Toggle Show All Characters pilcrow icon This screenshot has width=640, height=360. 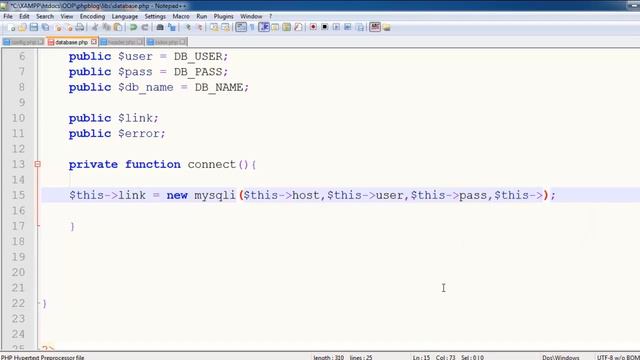click(x=252, y=27)
